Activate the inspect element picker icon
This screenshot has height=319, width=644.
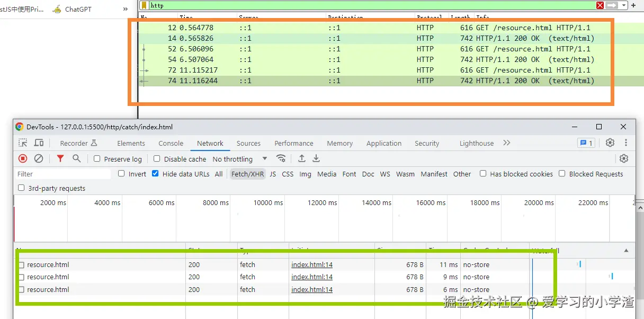pyautogui.click(x=23, y=143)
